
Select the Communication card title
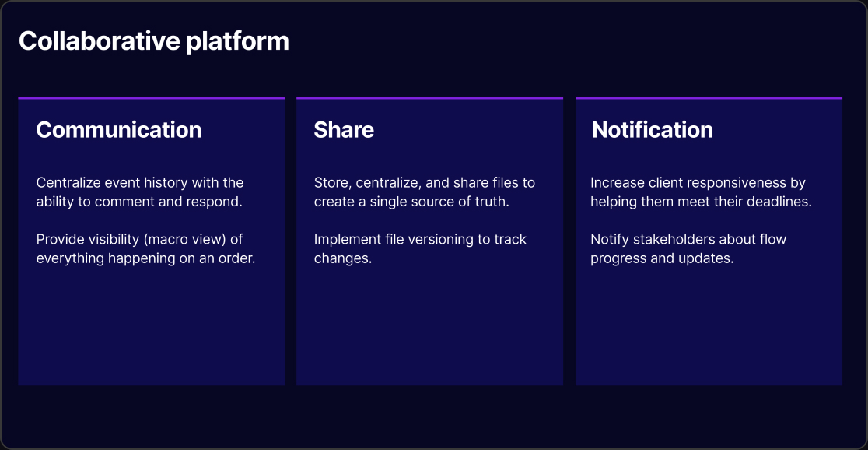[119, 130]
